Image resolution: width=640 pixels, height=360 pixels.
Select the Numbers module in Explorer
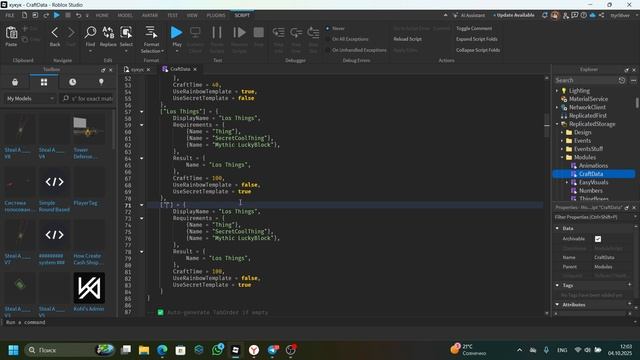(x=591, y=191)
